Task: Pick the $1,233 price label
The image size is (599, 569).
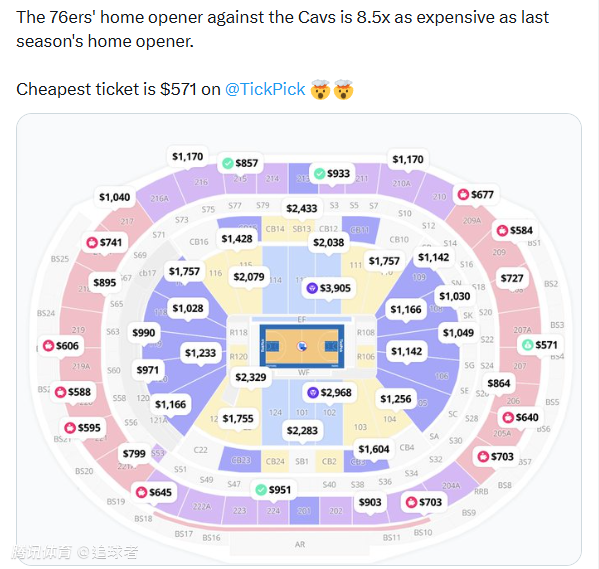Action: point(201,353)
